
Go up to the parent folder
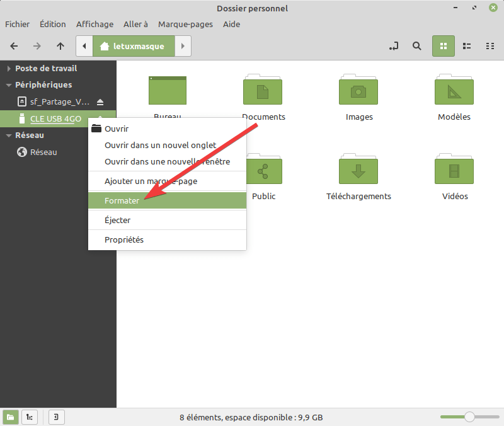click(x=60, y=46)
